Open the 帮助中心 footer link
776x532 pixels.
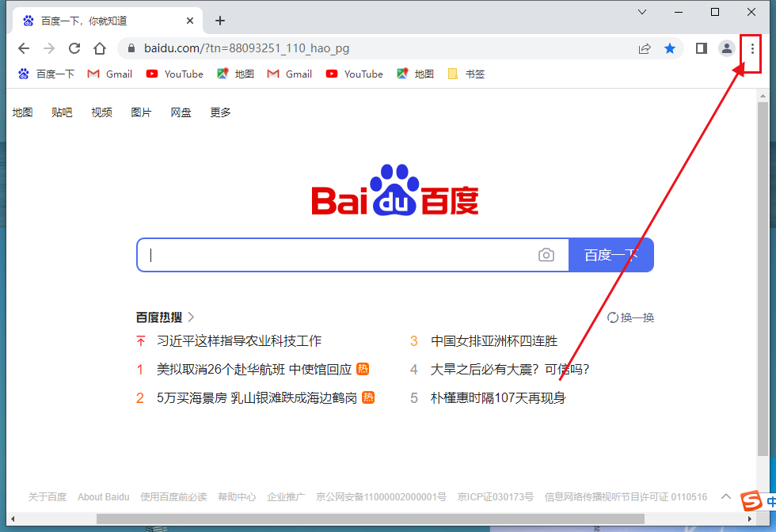point(237,497)
